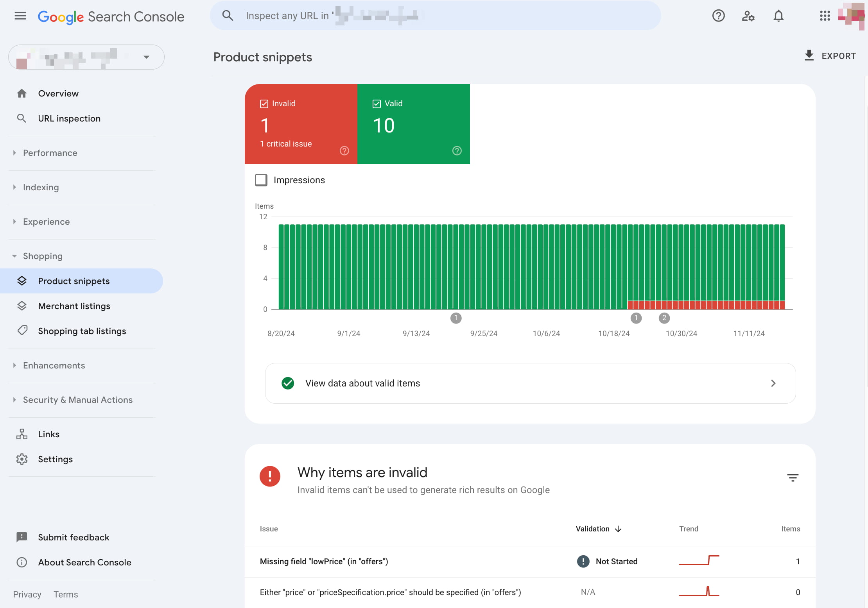868x608 pixels.
Task: Click chart annotation marker 1 near 10/18/24
Action: tap(636, 318)
